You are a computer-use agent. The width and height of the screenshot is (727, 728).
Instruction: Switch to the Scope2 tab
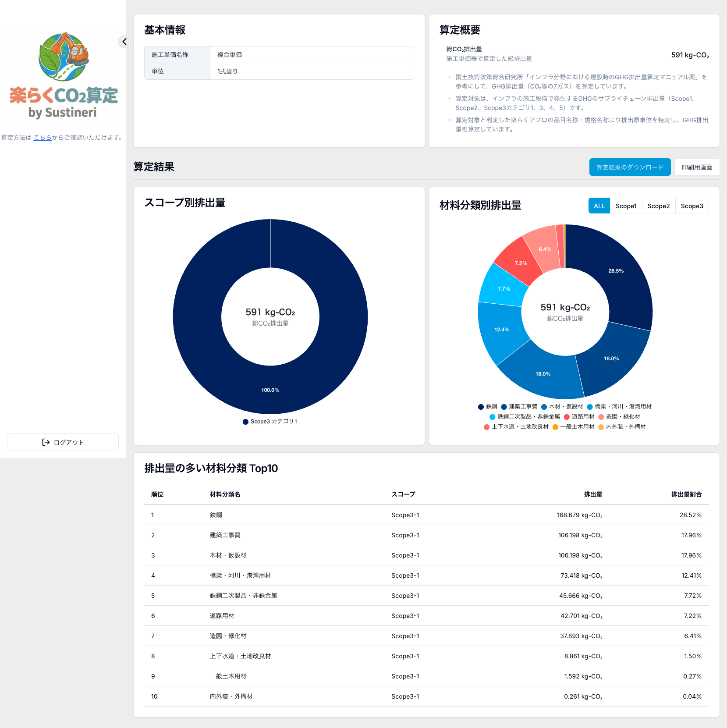pyautogui.click(x=658, y=206)
